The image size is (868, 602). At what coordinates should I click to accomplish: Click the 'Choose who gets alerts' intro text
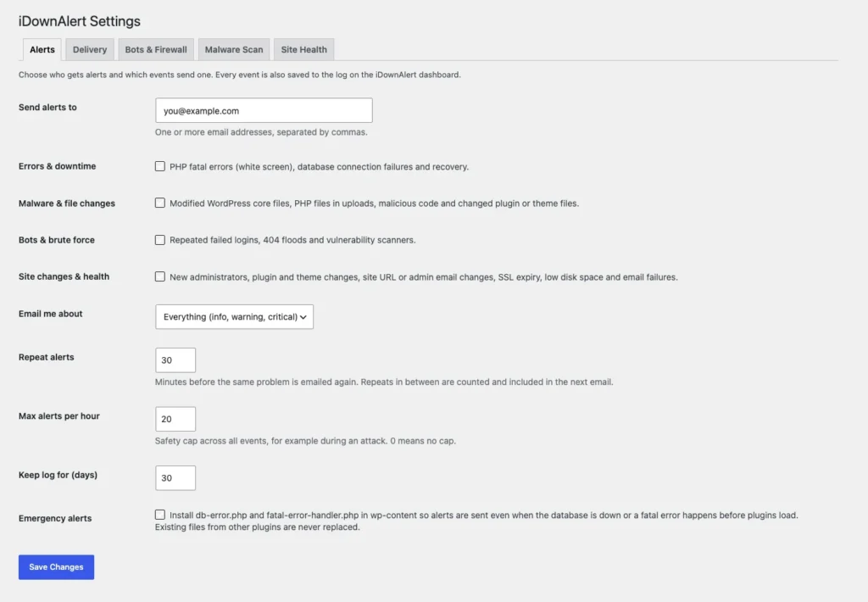[240, 75]
